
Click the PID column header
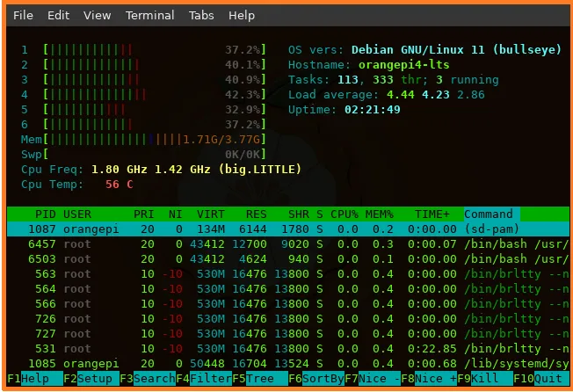tap(45, 214)
